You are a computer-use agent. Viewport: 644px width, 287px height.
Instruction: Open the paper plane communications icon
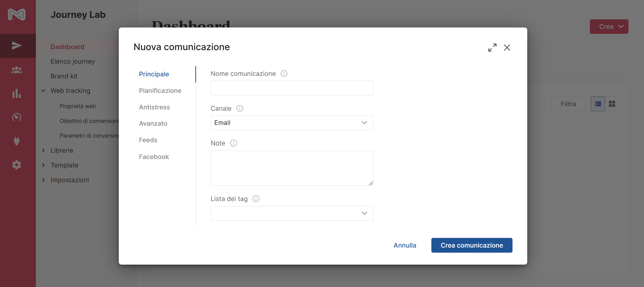(x=17, y=46)
